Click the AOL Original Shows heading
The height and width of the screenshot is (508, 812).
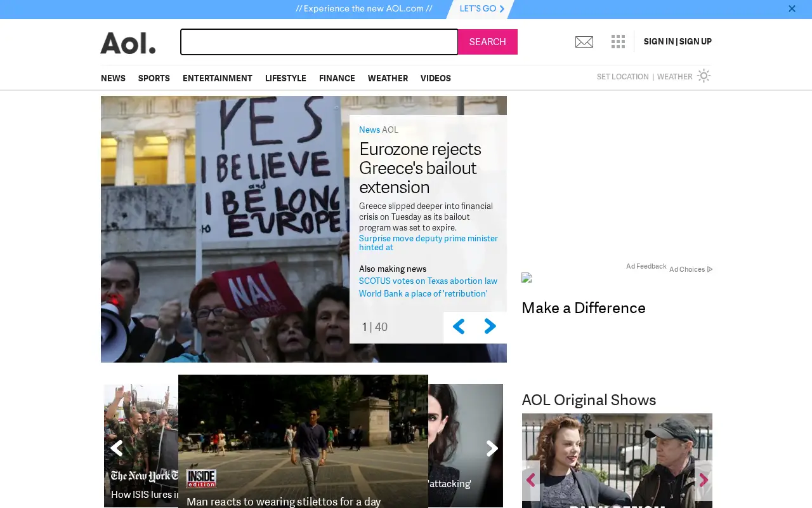point(589,400)
